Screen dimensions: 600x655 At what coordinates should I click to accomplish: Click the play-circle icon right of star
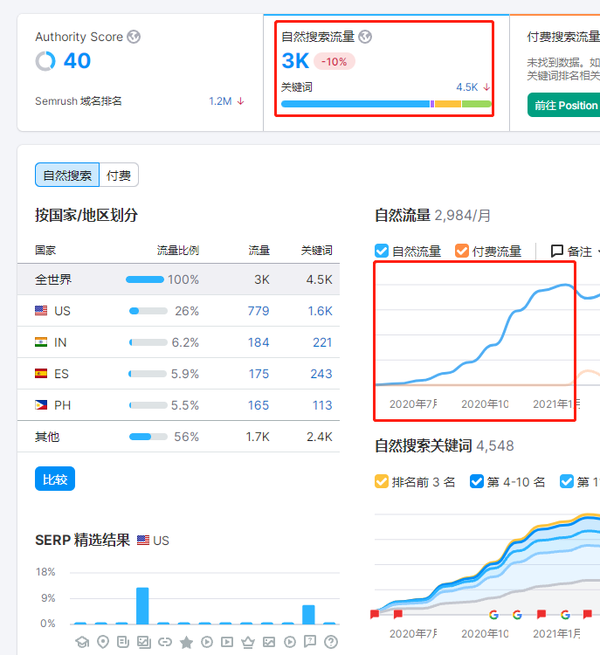pyautogui.click(x=207, y=642)
